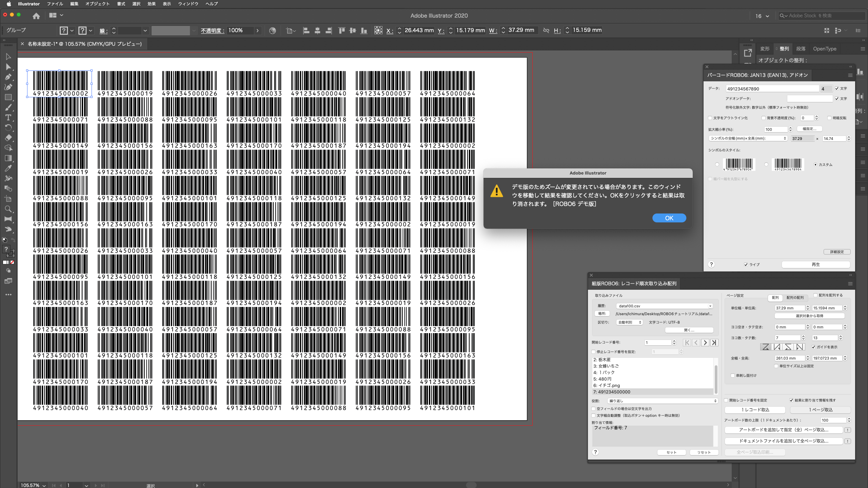
Task: Toggle 結果に割り当て情報を残す checkbox
Action: pos(791,400)
